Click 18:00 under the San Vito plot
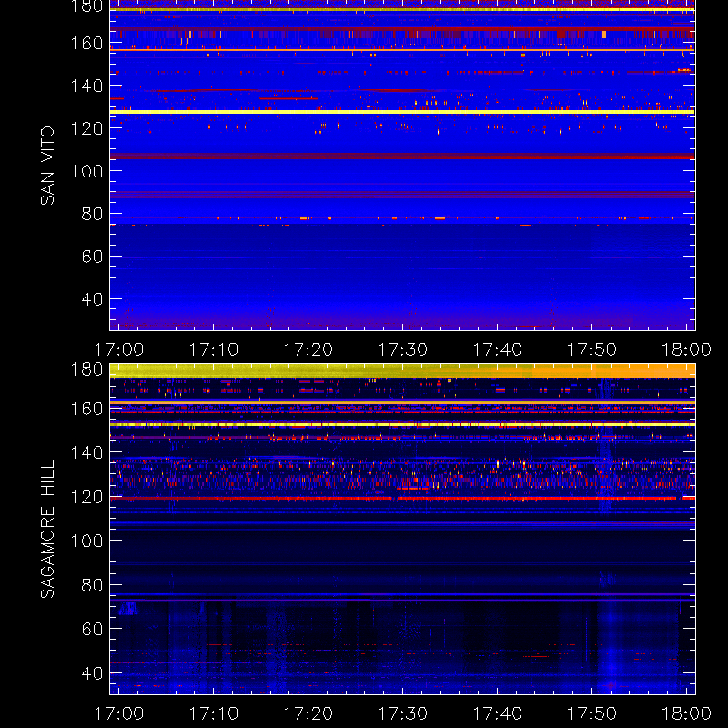Screen dimensions: 728x728 point(686,349)
